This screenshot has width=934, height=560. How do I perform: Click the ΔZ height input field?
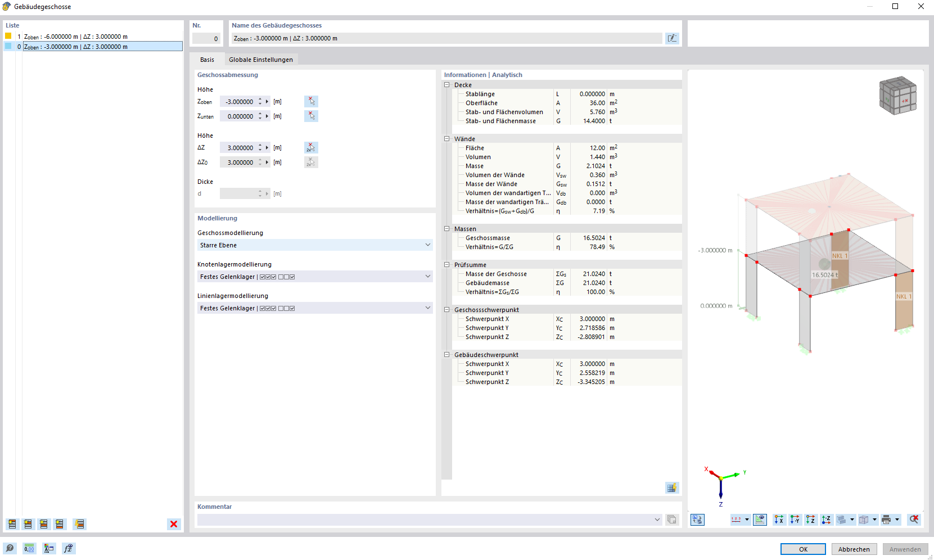[x=237, y=148]
